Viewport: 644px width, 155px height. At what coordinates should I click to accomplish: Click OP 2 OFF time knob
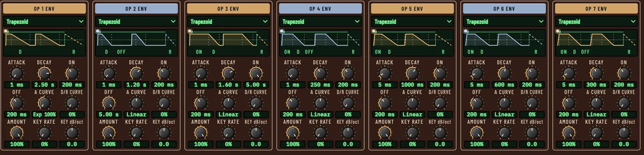pos(109,103)
